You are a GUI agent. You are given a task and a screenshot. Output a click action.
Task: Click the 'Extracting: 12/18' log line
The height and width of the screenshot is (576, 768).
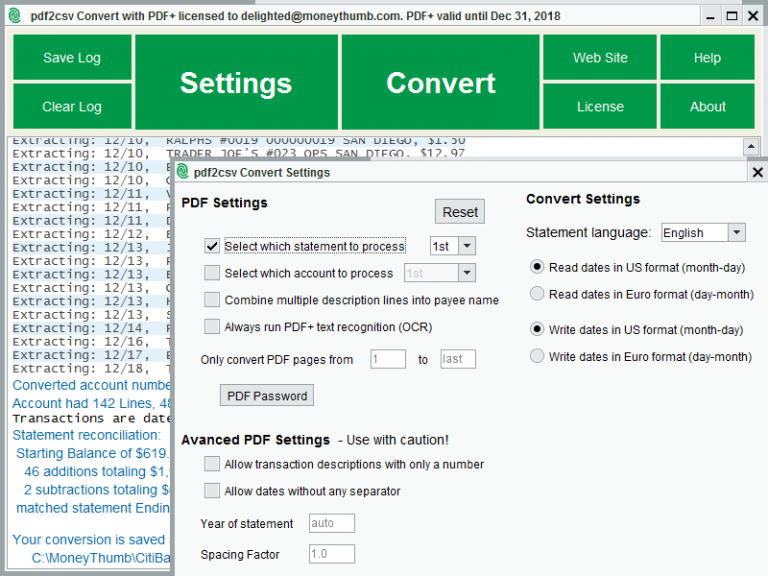91,368
